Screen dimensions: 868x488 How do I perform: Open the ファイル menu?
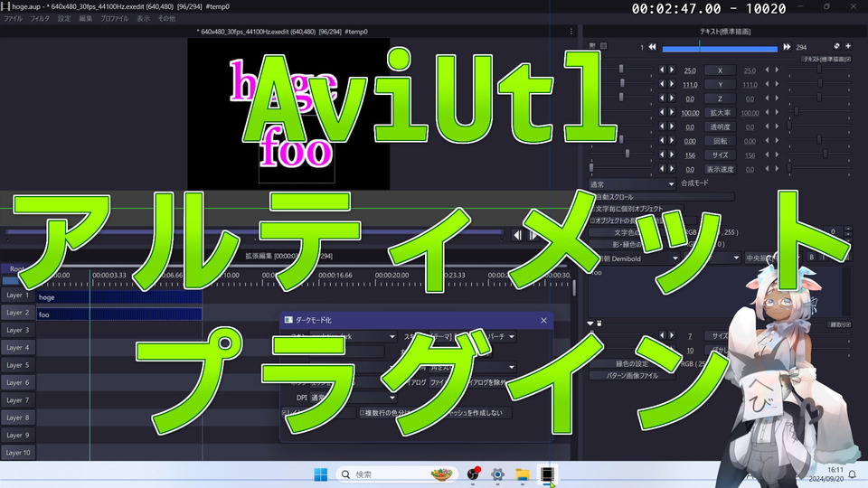(x=13, y=19)
